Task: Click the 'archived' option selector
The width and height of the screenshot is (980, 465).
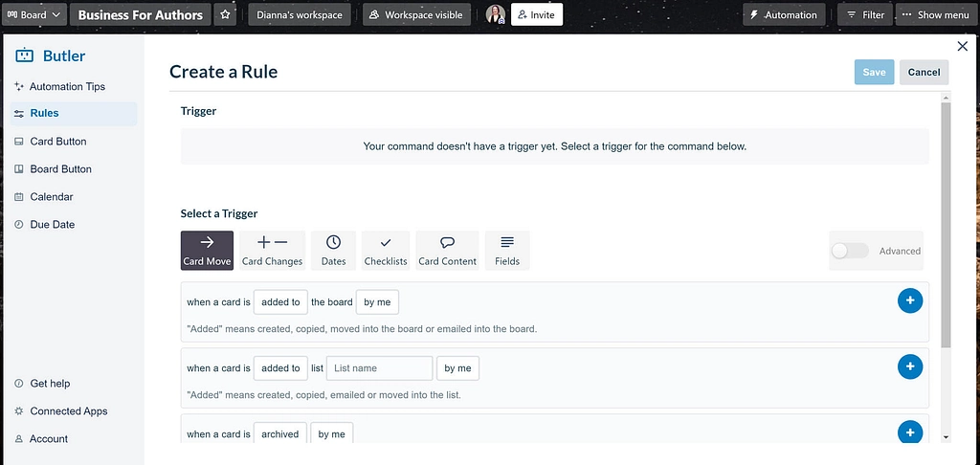Action: point(280,434)
